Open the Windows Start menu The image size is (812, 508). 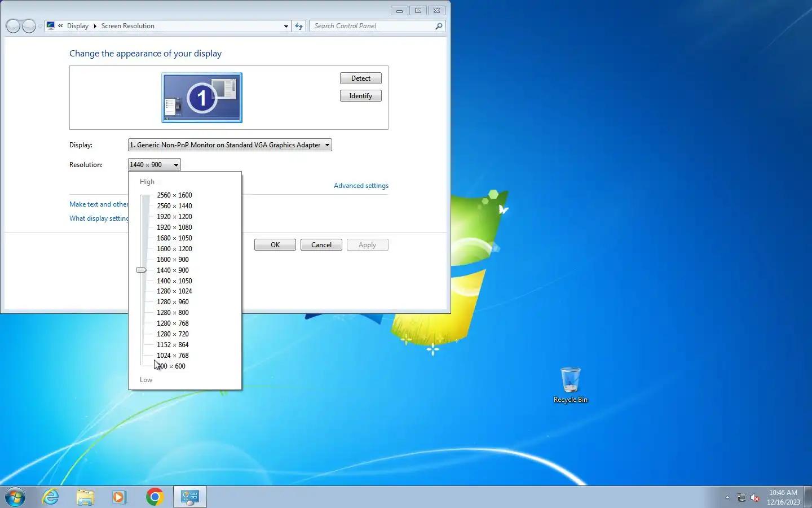coord(15,497)
